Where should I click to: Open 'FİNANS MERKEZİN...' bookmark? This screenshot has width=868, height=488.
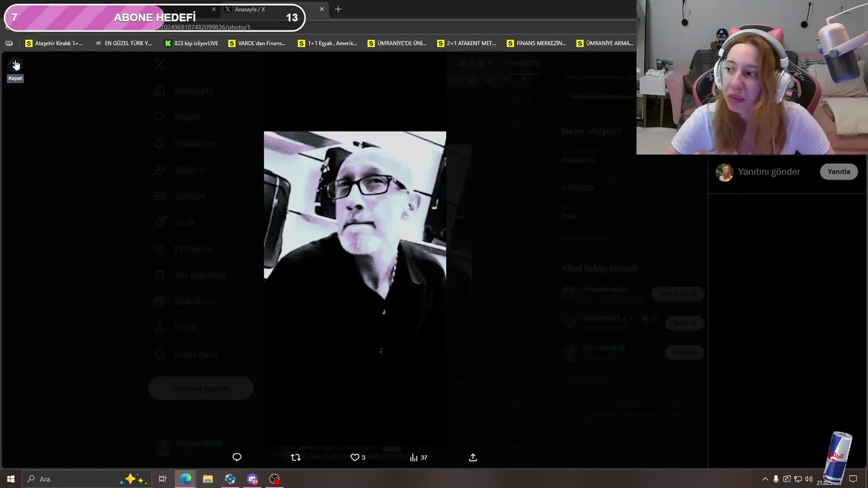536,43
